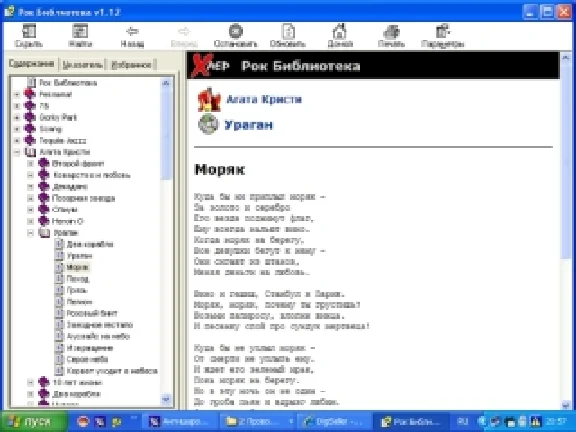
Task: Open the Пуск start menu
Action: [x=34, y=421]
